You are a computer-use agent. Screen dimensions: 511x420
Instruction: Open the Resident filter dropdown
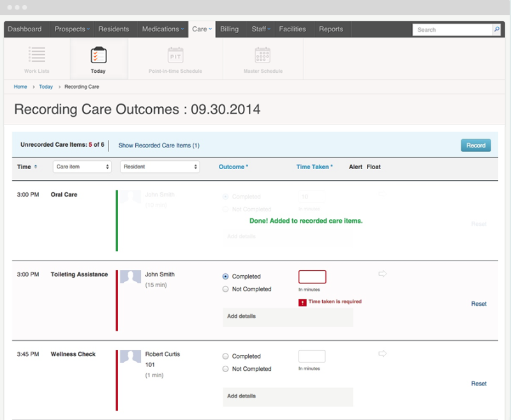(x=160, y=167)
